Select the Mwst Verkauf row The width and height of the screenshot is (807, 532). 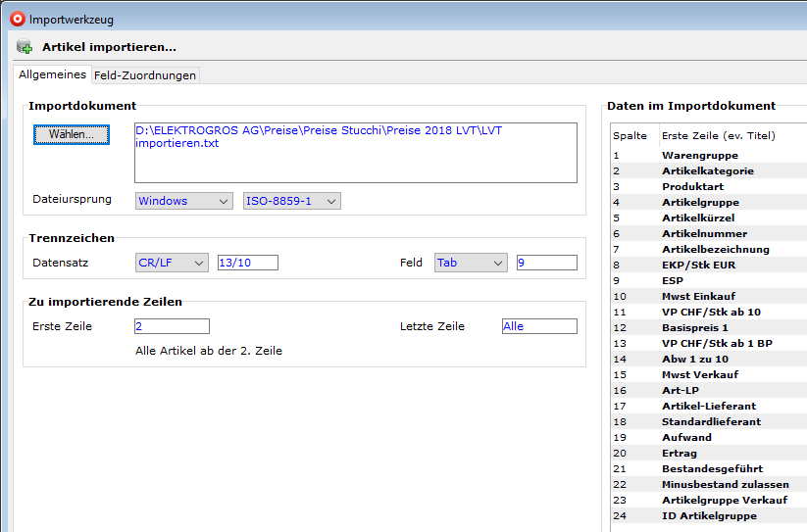tap(700, 374)
